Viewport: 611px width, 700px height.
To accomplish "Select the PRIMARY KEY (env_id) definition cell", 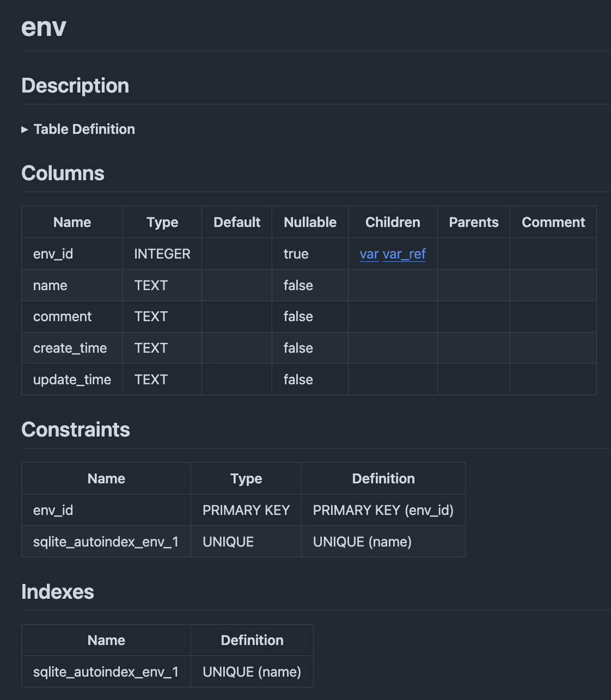I will coord(383,511).
